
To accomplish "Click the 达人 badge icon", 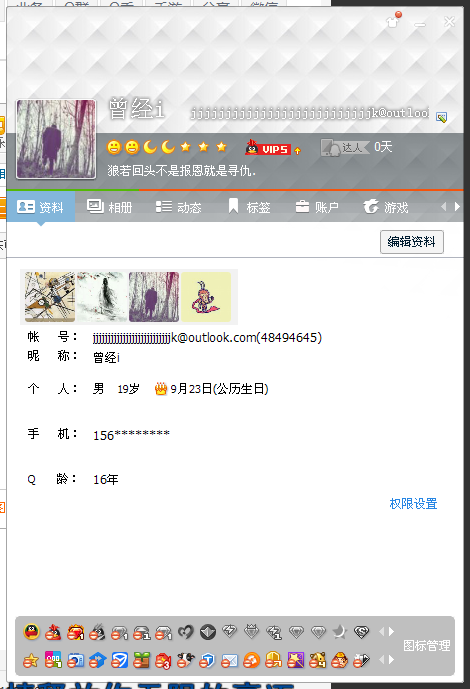I will (345, 147).
